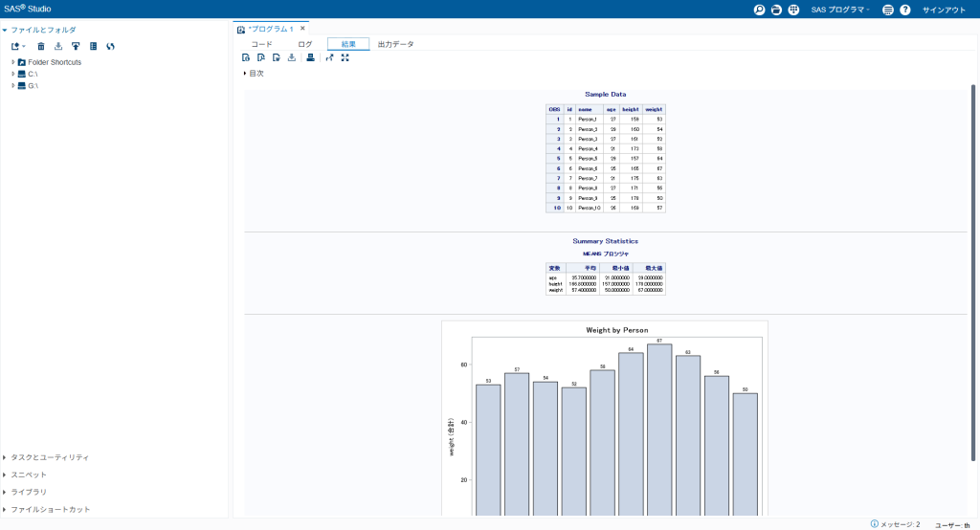
Task: Click the results vertical scrollbar
Action: 973,273
